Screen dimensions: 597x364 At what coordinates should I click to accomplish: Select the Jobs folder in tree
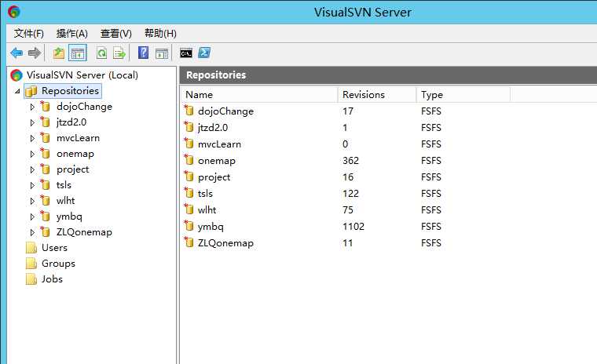52,279
